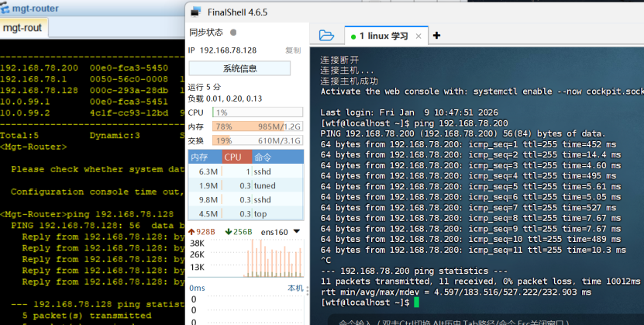Click the '连接主机成功' message in terminal
Image resolution: width=644 pixels, height=325 pixels.
[x=349, y=81]
